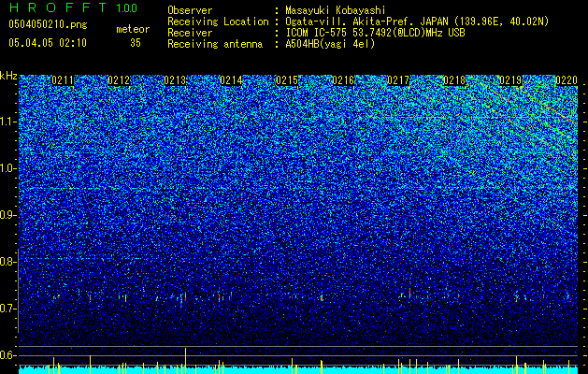Click the 0215 time marker
Image resolution: width=588 pixels, height=374 pixels.
[287, 80]
